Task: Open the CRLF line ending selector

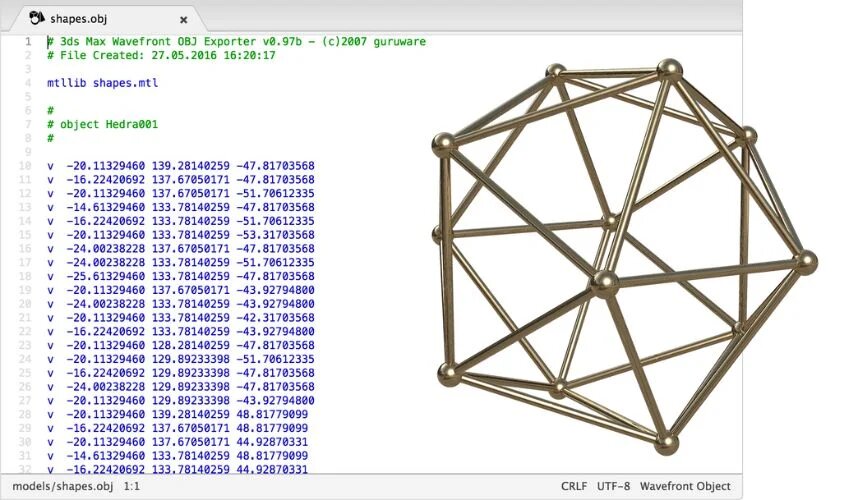Action: [x=574, y=486]
